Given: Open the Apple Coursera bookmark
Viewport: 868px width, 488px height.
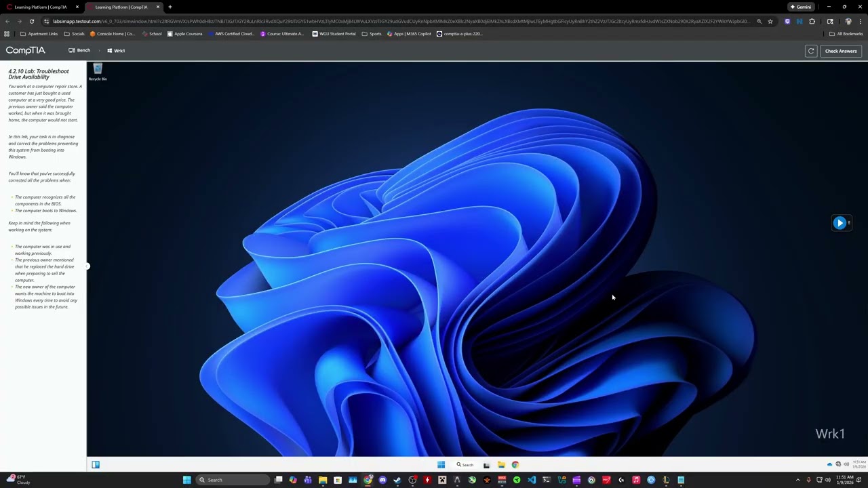Looking at the screenshot, I should coord(185,34).
